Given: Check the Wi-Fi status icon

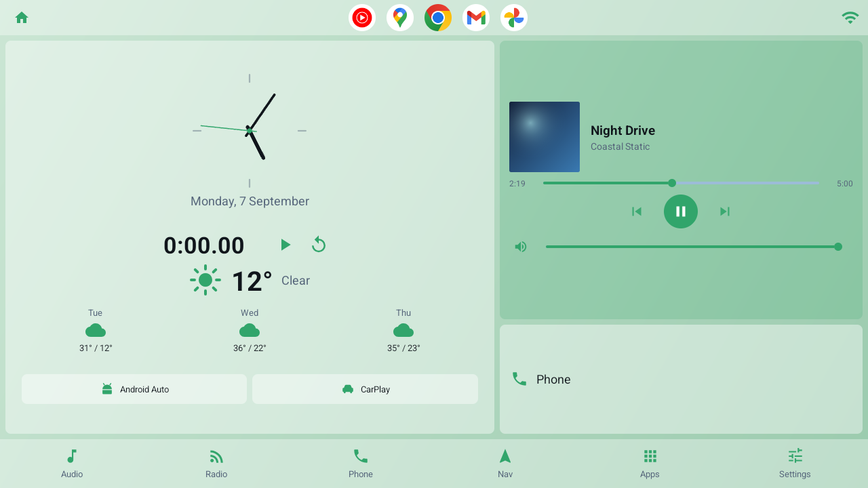Looking at the screenshot, I should 850,18.
